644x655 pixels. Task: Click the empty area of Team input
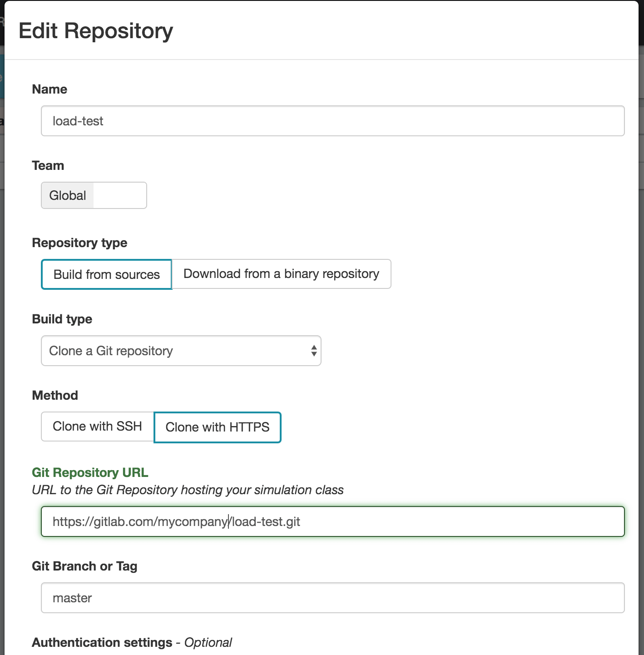click(x=120, y=195)
